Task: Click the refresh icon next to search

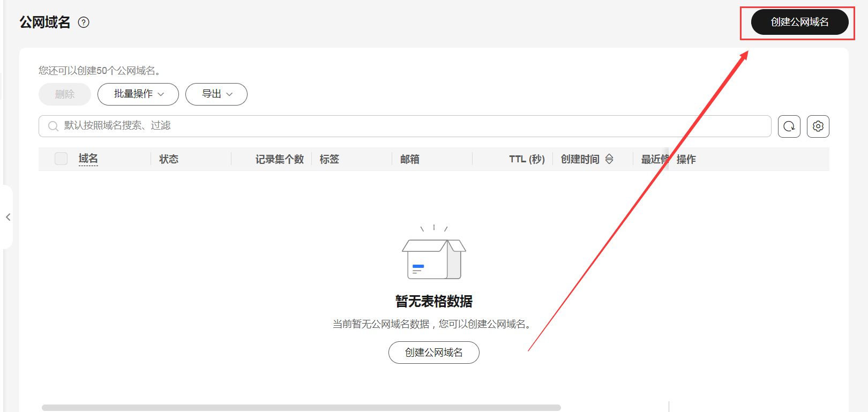Action: pyautogui.click(x=789, y=126)
